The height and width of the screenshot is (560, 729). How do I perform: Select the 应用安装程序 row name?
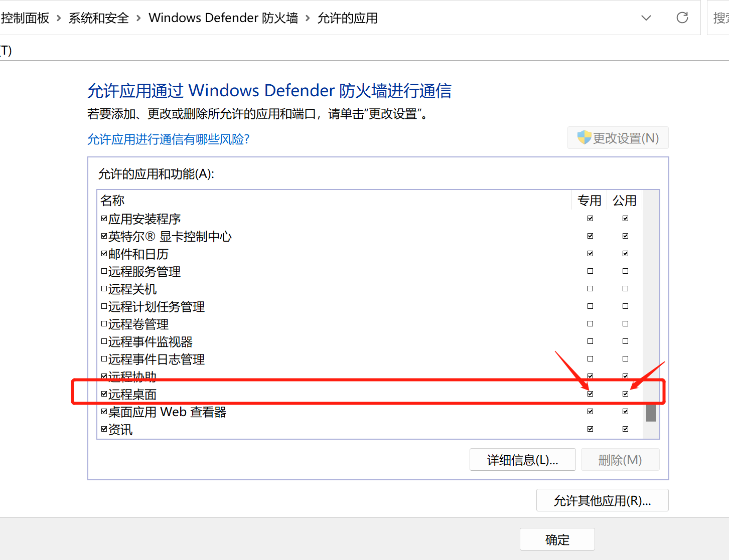144,219
